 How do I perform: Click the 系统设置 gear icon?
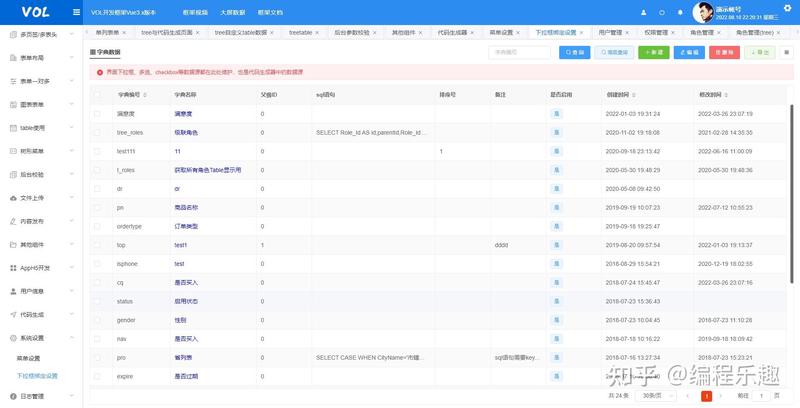tap(13, 338)
